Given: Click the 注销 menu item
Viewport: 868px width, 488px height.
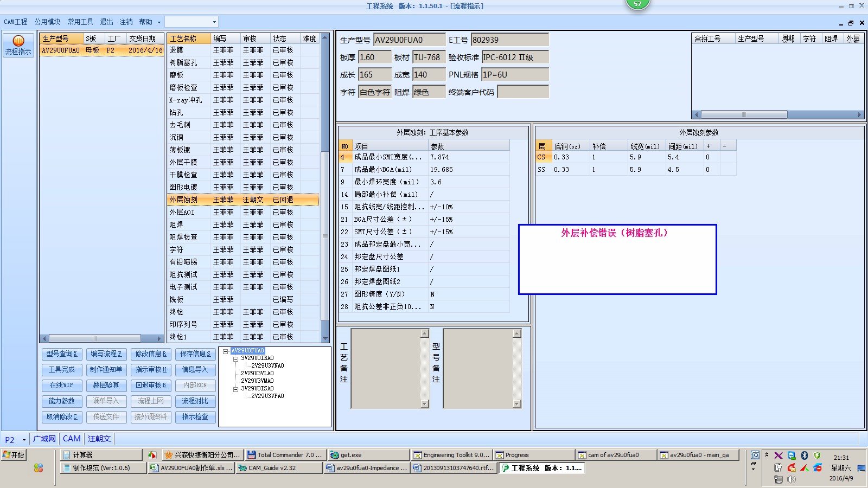Looking at the screenshot, I should (126, 22).
